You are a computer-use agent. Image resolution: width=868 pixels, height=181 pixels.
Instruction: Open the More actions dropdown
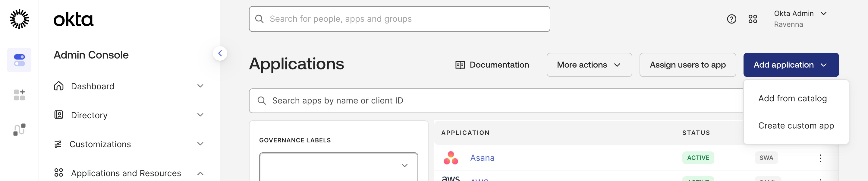click(589, 65)
